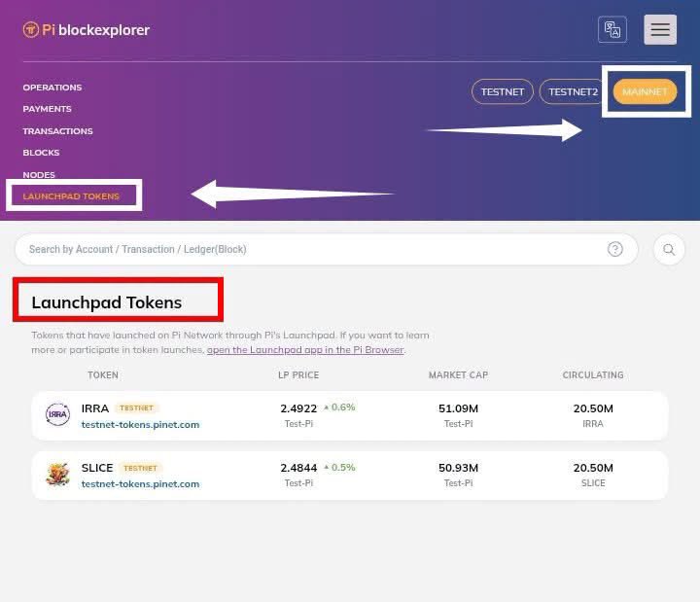The width and height of the screenshot is (700, 602).
Task: Click the IRRA price 2.4922
Action: [x=298, y=408]
